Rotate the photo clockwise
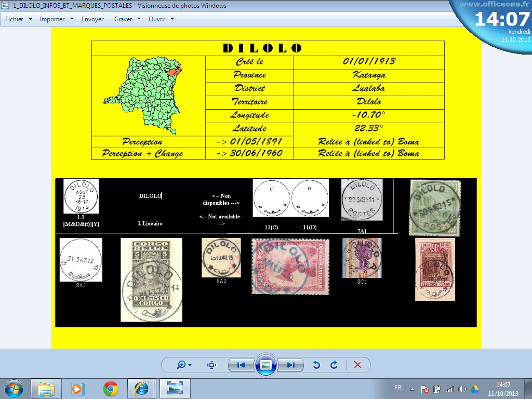The image size is (532, 399). 333,365
